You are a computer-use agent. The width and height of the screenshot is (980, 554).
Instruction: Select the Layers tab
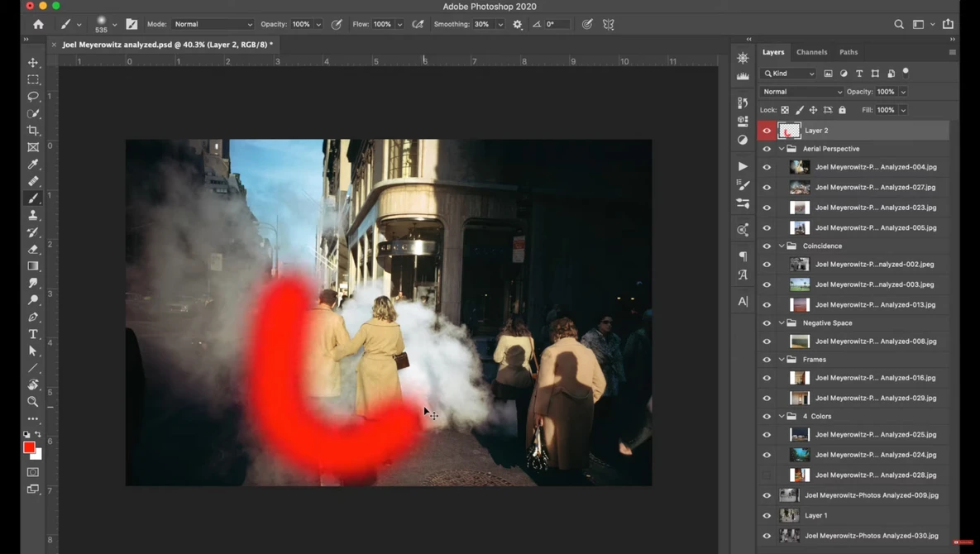tap(773, 52)
